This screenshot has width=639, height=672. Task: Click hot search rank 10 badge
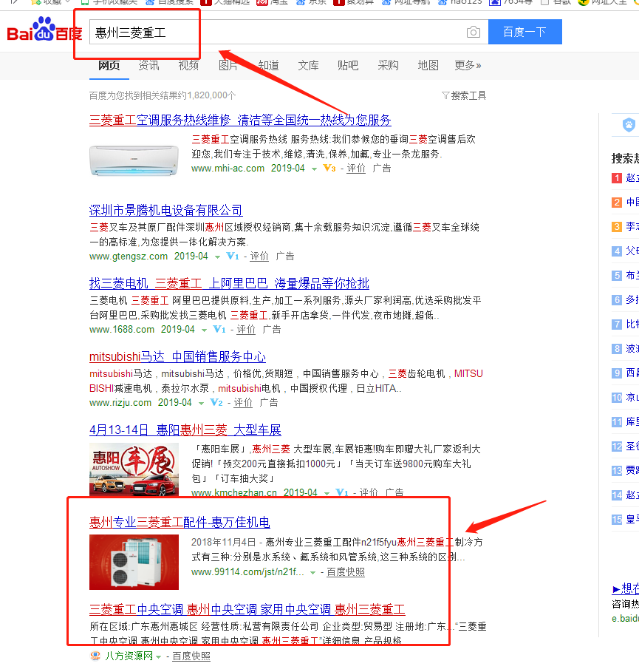617,398
